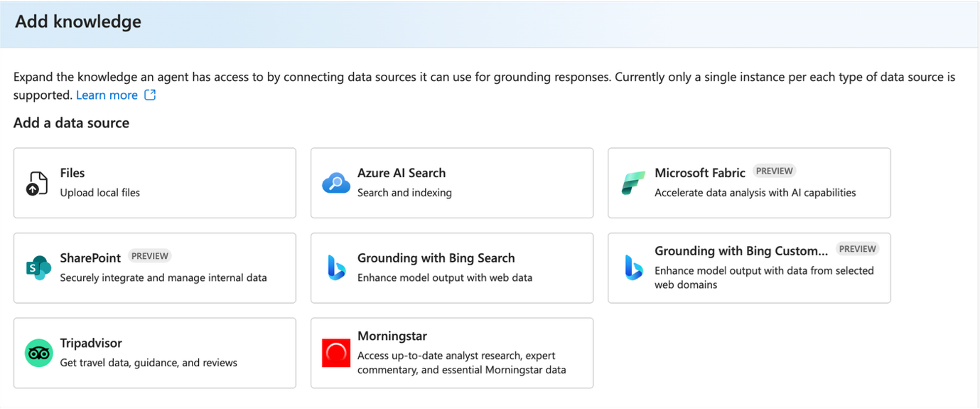Screen dimensions: 980x409
Task: Click the external link icon beside Learn more
Action: pyautogui.click(x=150, y=95)
